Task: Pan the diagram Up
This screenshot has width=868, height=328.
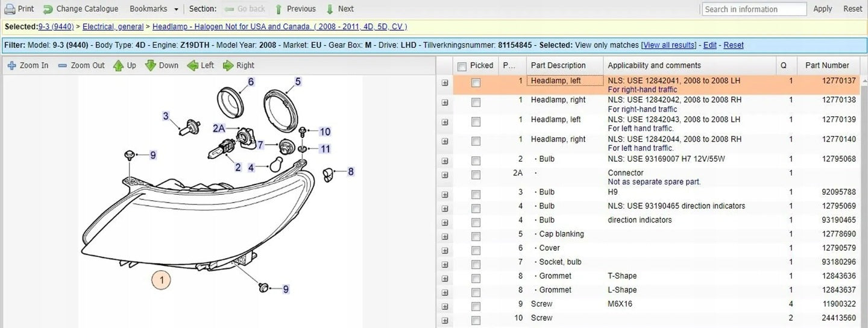Action: point(119,65)
